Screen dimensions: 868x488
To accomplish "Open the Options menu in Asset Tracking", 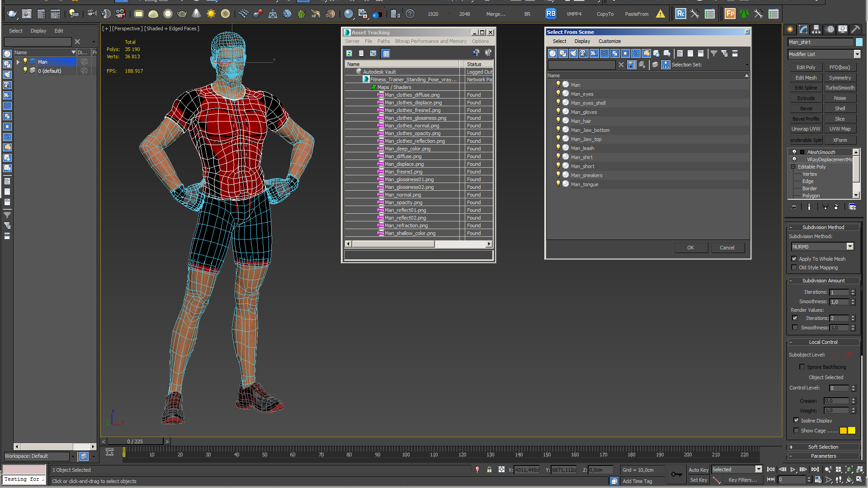I will 480,41.
